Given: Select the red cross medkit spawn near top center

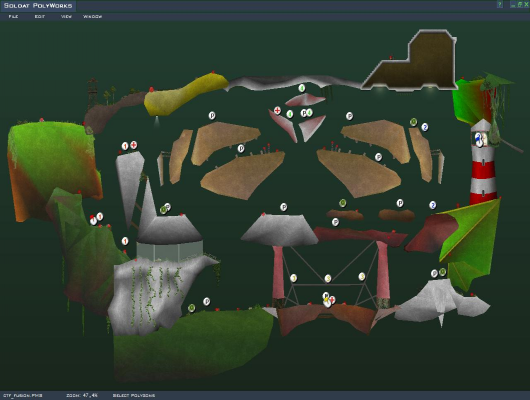Looking at the screenshot, I should [x=277, y=110].
